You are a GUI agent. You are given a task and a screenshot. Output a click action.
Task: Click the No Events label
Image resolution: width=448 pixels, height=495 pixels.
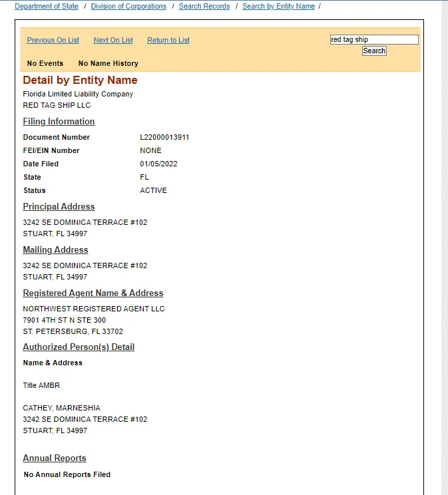(45, 63)
